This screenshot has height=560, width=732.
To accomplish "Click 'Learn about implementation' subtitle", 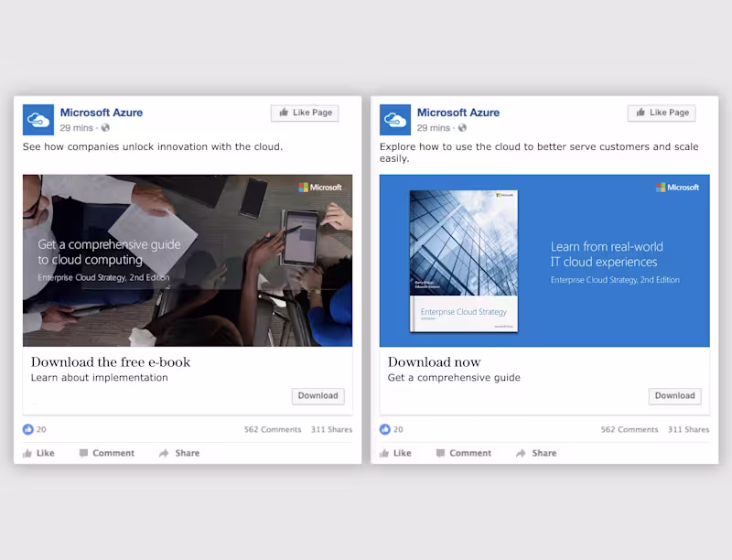I will 99,378.
